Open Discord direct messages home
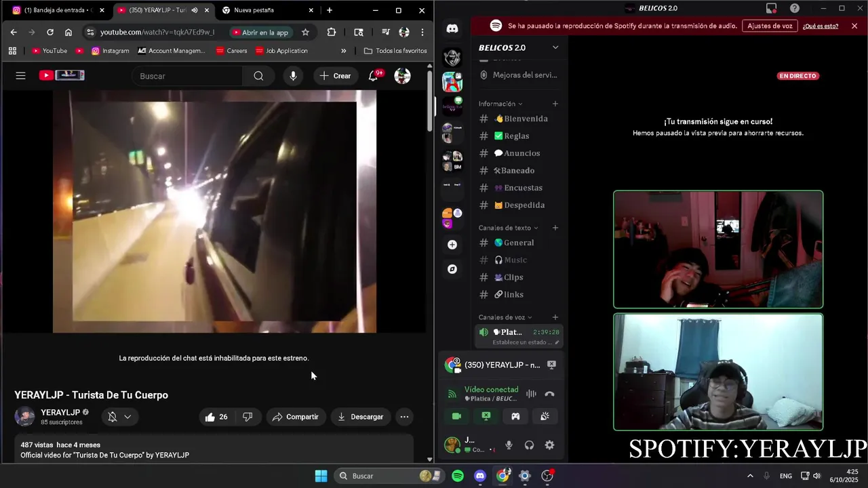Screen dimensions: 868x488 coord(452,28)
